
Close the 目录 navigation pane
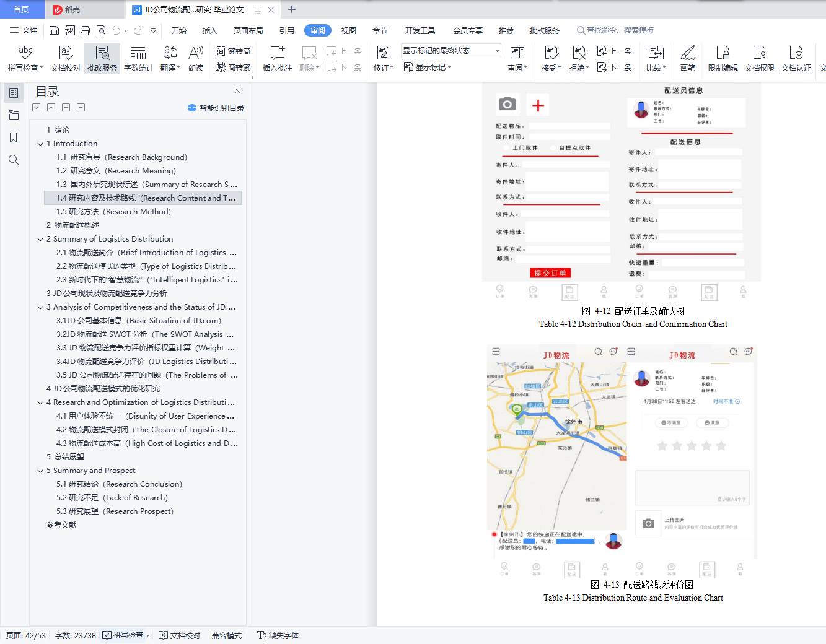237,91
